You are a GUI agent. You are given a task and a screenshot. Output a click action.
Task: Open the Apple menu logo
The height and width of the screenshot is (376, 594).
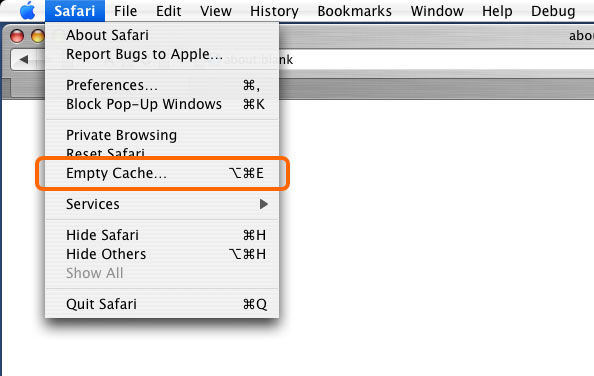(x=28, y=11)
